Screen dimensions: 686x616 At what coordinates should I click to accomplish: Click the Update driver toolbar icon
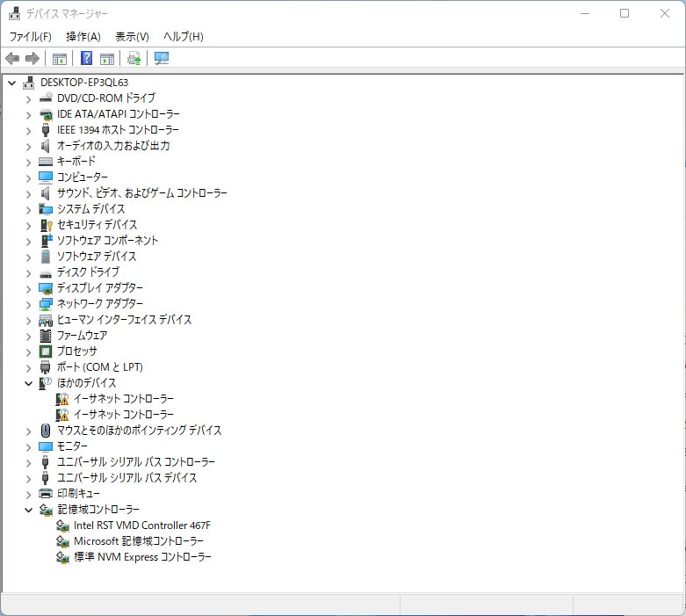click(134, 58)
